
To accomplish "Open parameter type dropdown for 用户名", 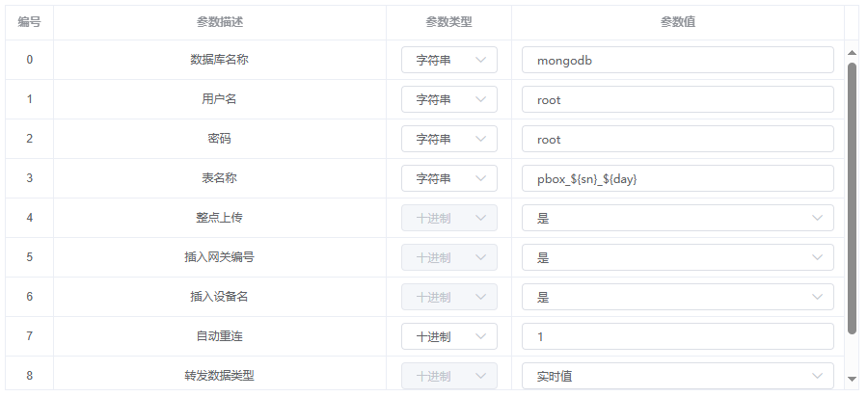I will coord(448,99).
